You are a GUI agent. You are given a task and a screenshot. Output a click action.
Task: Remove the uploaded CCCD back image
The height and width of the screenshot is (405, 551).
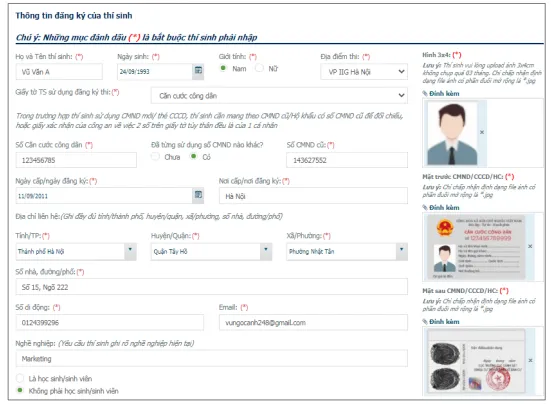(530, 360)
